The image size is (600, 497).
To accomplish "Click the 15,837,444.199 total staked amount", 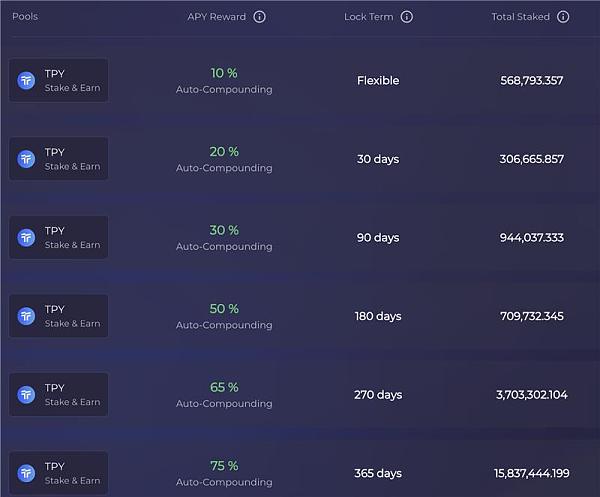I will click(x=532, y=473).
